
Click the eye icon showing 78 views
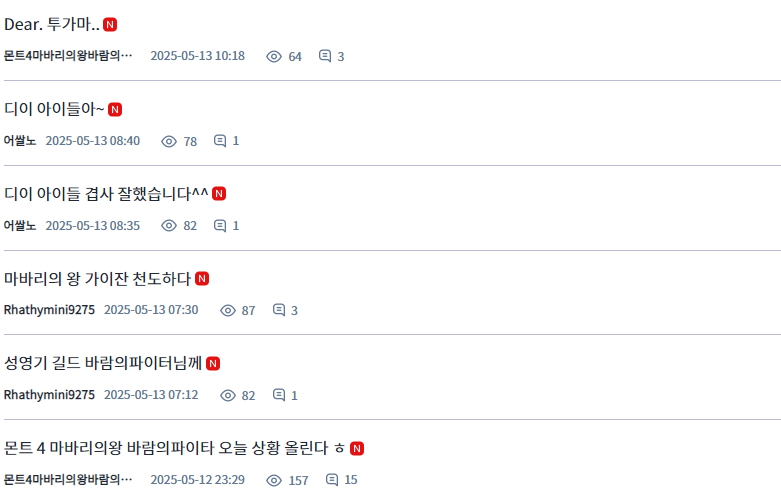pyautogui.click(x=169, y=141)
